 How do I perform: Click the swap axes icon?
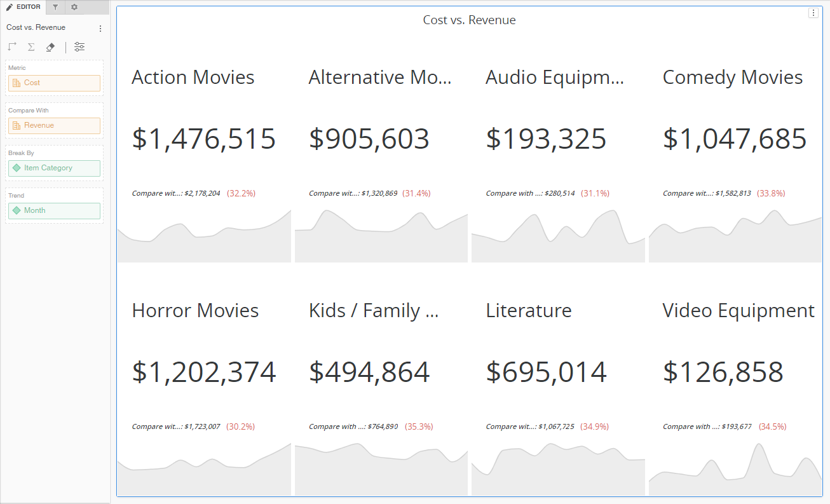click(12, 47)
